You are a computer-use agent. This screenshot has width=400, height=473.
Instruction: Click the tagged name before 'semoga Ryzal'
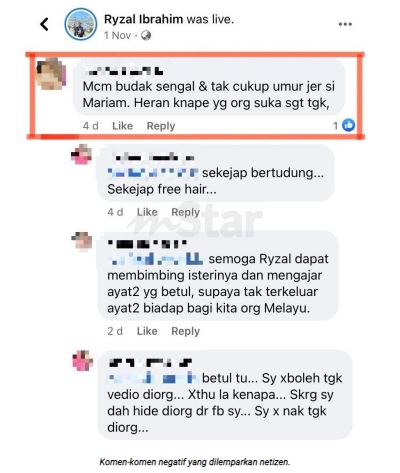(156, 259)
